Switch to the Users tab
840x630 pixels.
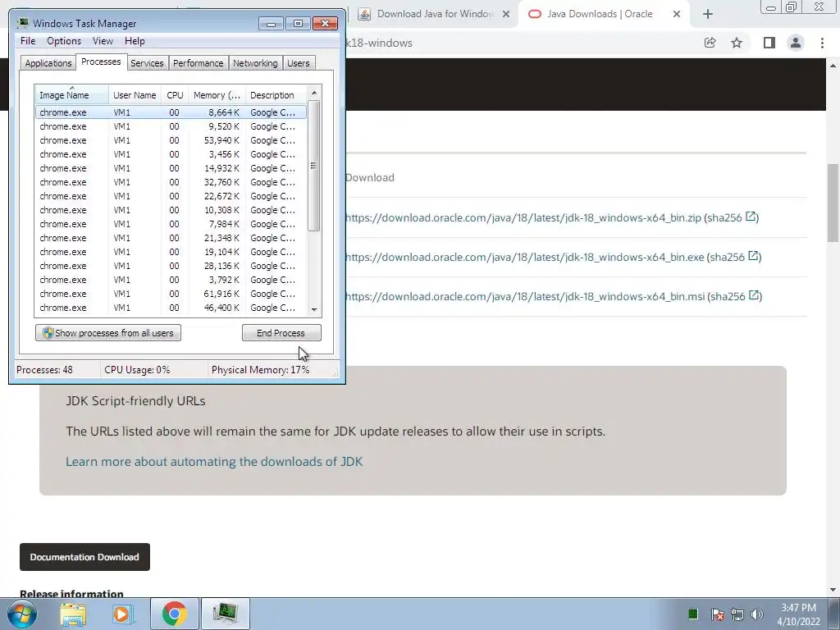[299, 63]
